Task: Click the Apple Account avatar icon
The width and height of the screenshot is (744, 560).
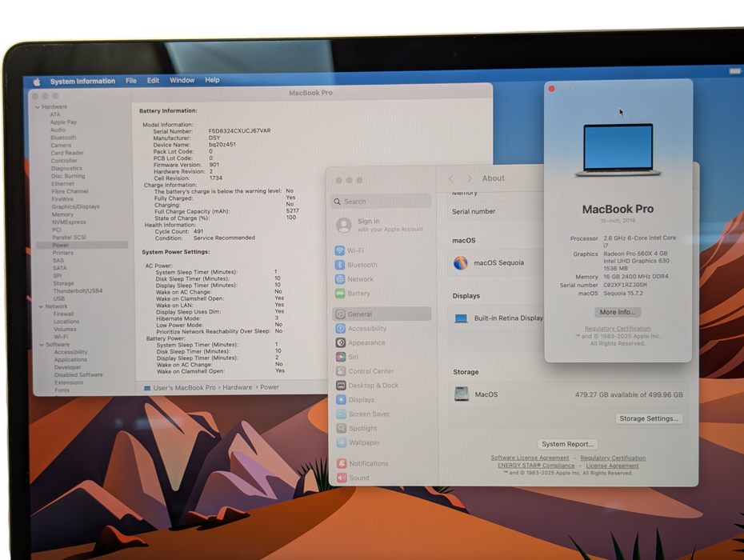Action: pyautogui.click(x=344, y=225)
